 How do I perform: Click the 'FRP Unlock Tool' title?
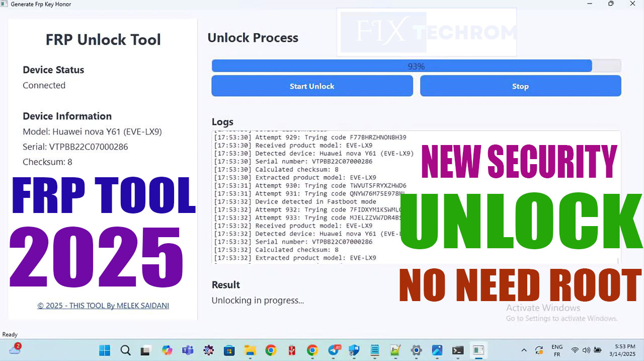pos(103,40)
